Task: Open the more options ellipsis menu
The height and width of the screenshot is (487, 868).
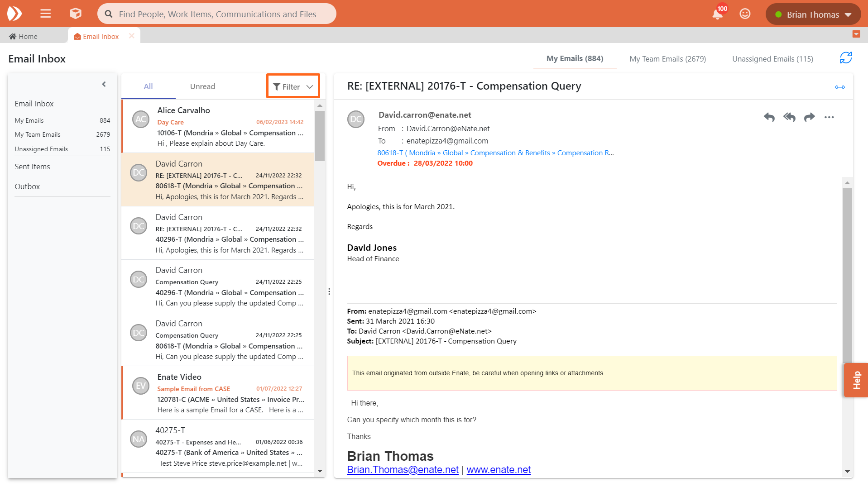Action: 829,117
